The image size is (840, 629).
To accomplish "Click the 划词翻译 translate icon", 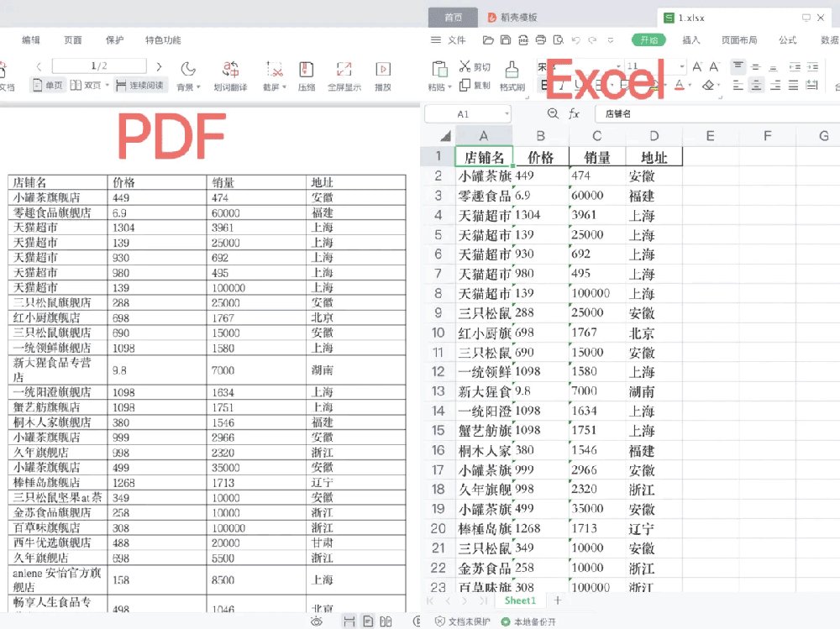I will tap(230, 76).
